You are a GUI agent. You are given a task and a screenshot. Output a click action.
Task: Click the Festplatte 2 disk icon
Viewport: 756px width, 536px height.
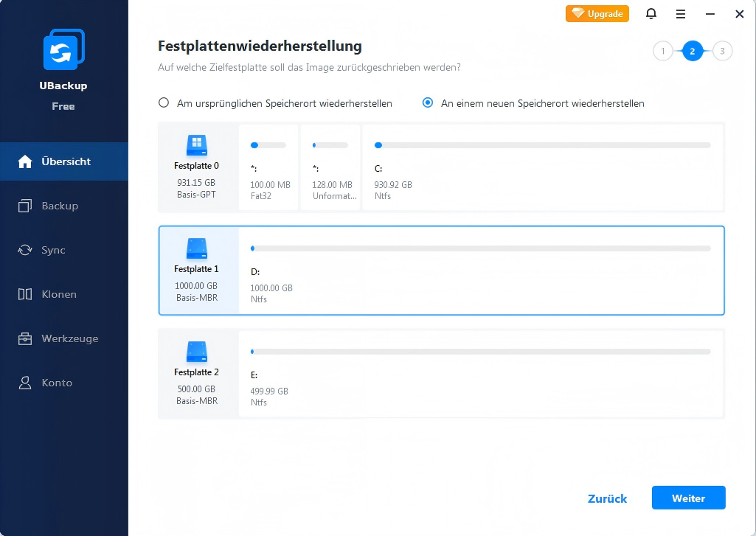click(x=196, y=350)
